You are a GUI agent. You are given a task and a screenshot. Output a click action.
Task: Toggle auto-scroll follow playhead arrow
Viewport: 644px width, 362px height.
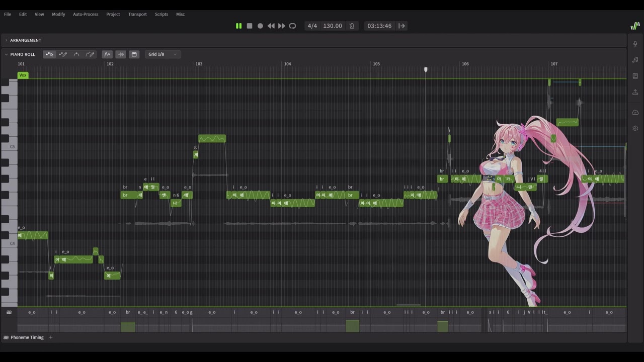pyautogui.click(x=401, y=26)
